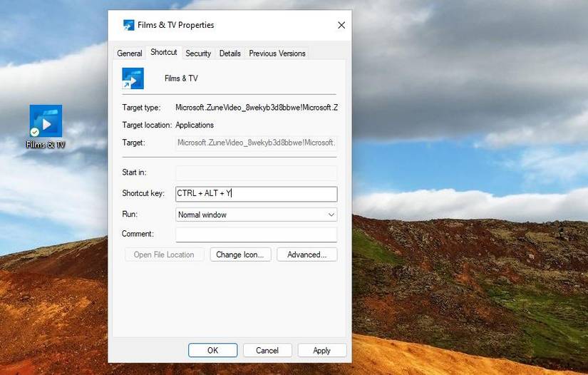Click the Films & TV Properties title text
Screen dimensions: 588x375
point(176,25)
